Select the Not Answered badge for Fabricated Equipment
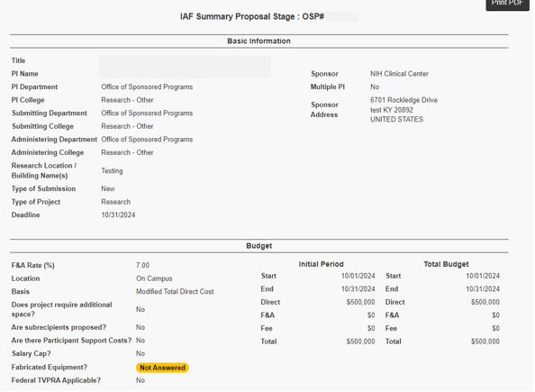The image size is (535, 392). (x=163, y=369)
